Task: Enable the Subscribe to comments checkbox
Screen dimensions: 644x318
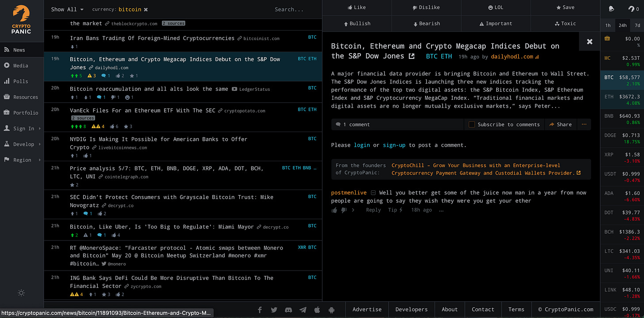Action: (x=471, y=124)
